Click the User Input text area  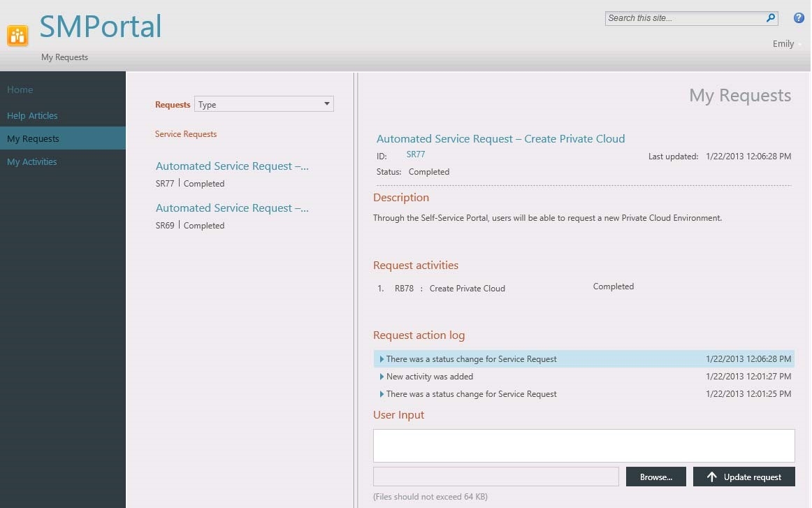click(583, 446)
